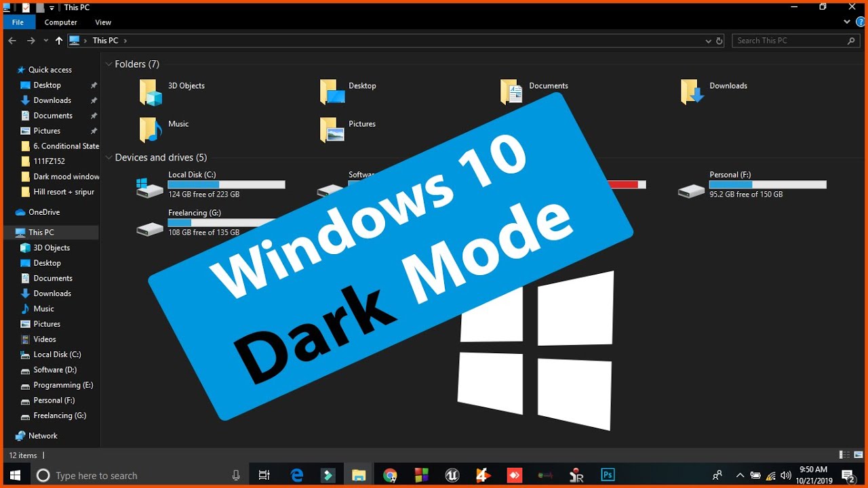Click 'Type here to search' taskbar box
868x488 pixels.
tap(138, 476)
